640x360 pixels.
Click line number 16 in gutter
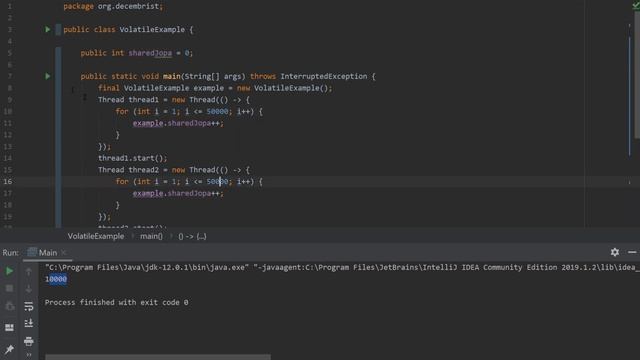pos(8,182)
